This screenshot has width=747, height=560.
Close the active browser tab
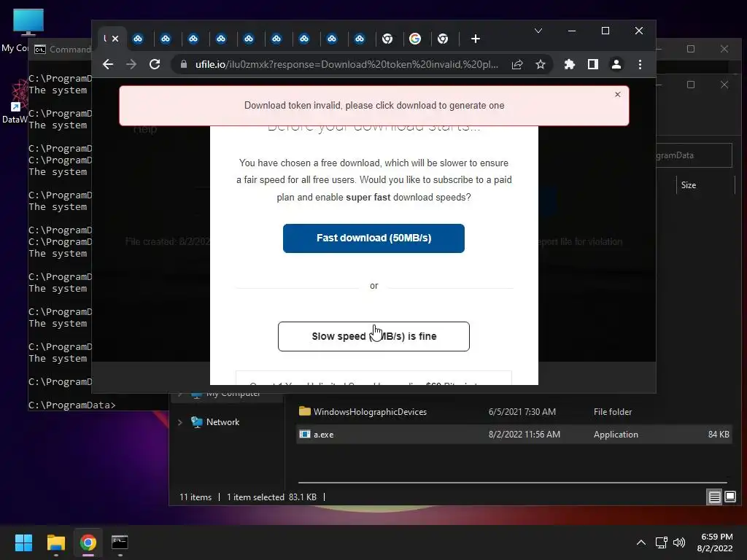[x=115, y=39]
